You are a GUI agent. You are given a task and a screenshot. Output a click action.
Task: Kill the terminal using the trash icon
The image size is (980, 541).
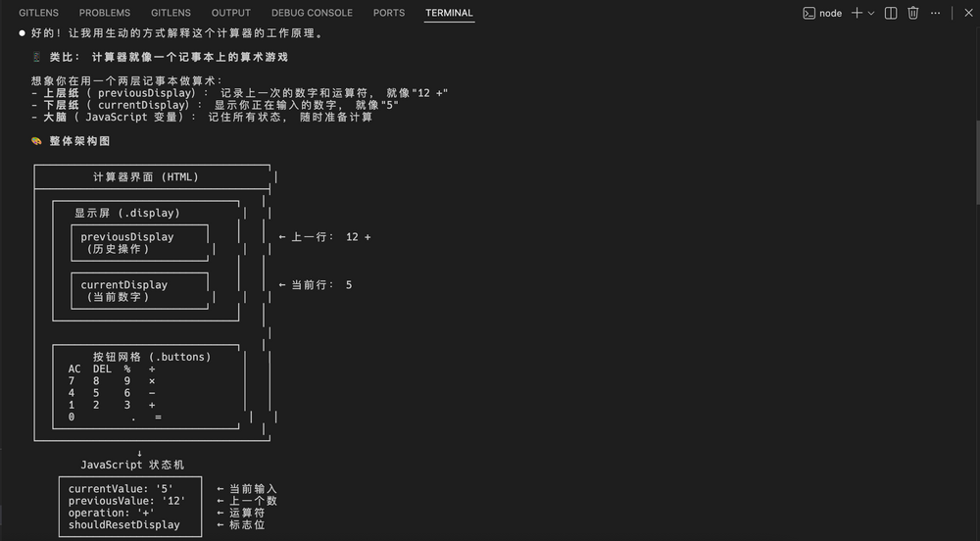[x=913, y=13]
